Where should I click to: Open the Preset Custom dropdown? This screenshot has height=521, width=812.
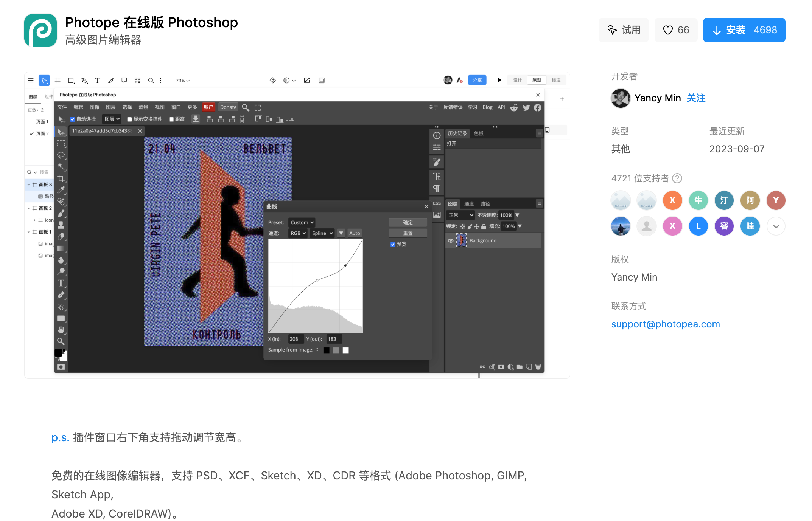click(x=302, y=223)
